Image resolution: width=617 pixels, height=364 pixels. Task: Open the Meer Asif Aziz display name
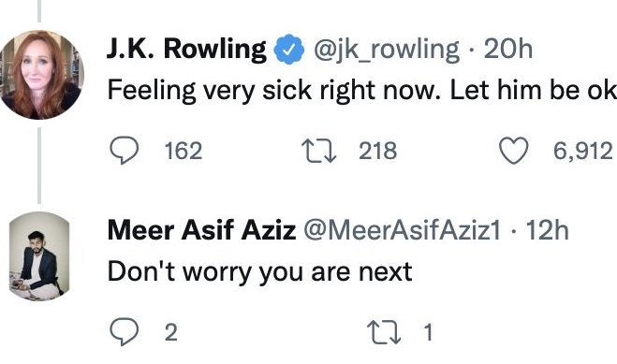201,231
